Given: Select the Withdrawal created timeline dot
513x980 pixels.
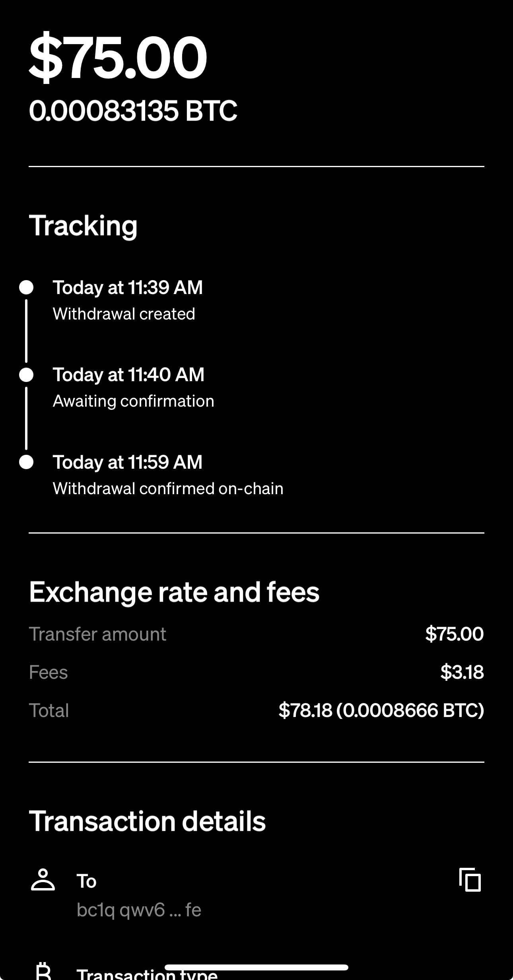Looking at the screenshot, I should click(26, 287).
